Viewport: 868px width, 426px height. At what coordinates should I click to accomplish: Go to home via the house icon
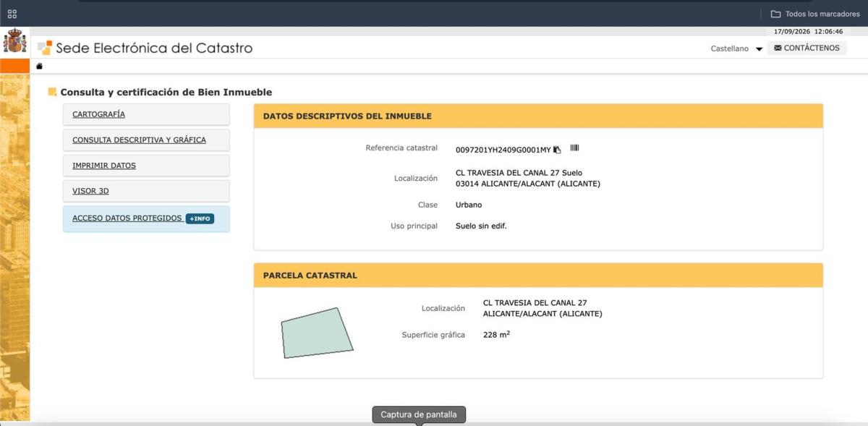40,66
